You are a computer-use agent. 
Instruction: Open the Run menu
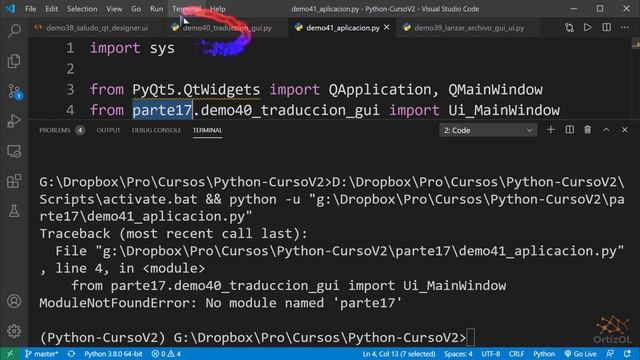pos(156,9)
